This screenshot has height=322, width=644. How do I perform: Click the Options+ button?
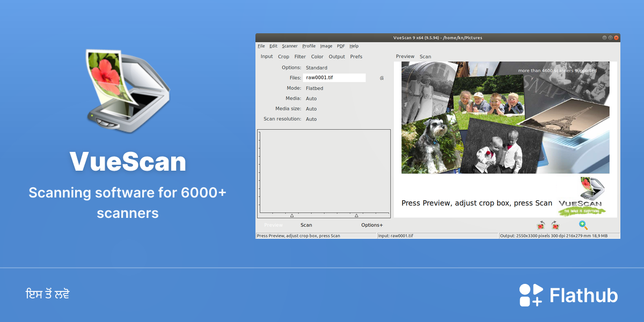tap(372, 225)
